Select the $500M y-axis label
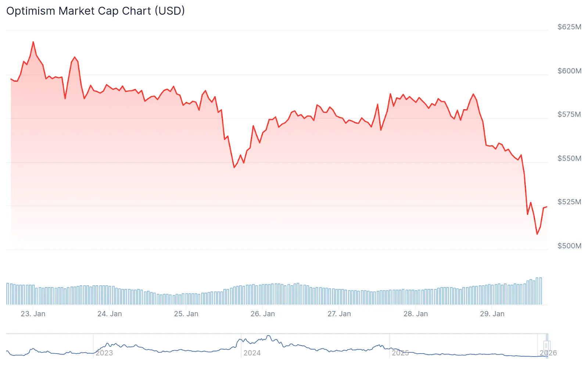The height and width of the screenshot is (367, 588). [x=569, y=246]
